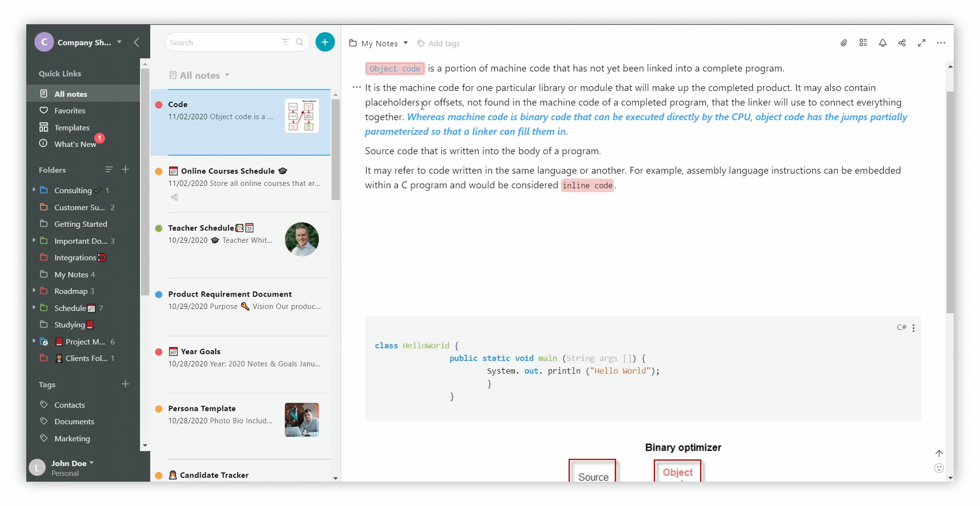Click the Add tags icon
Viewport: 980px width, 506px height.
click(x=421, y=43)
